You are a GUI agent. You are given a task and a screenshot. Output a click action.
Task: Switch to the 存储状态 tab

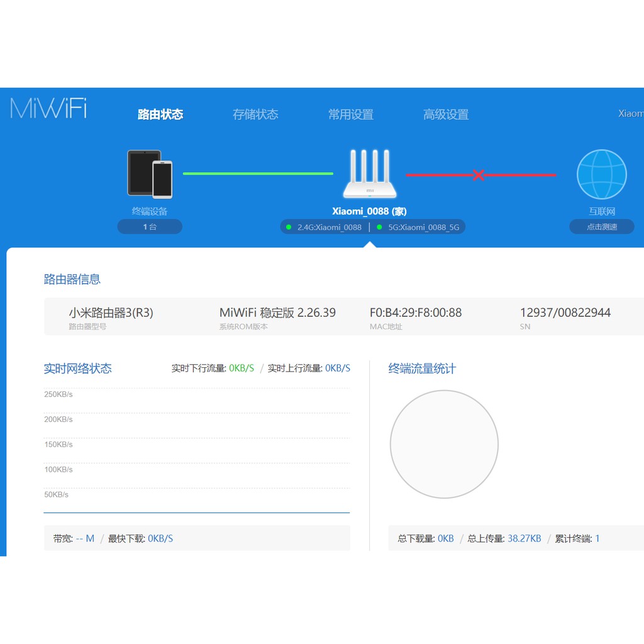click(x=255, y=114)
